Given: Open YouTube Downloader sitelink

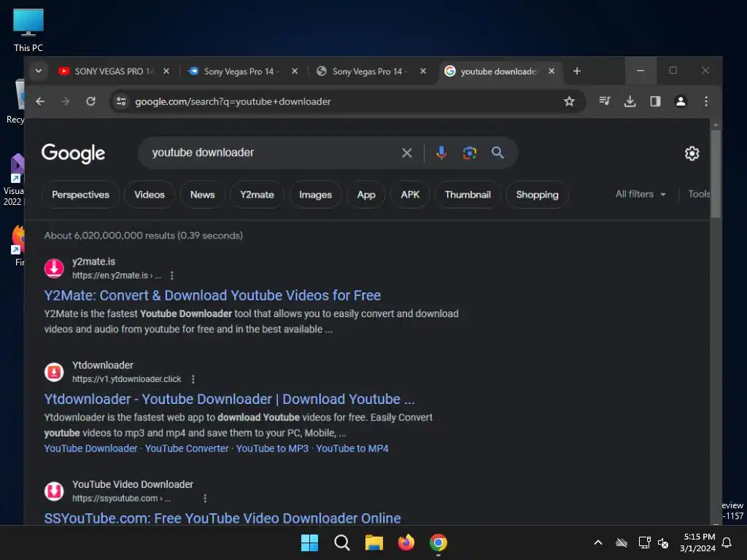Looking at the screenshot, I should click(90, 448).
